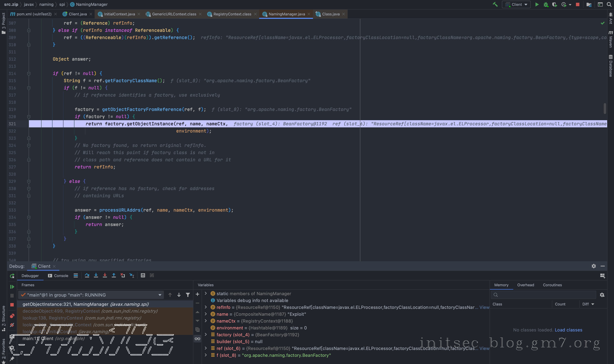Toggle the glasses watches view button
Screen dimensions: 614x364
(197, 339)
